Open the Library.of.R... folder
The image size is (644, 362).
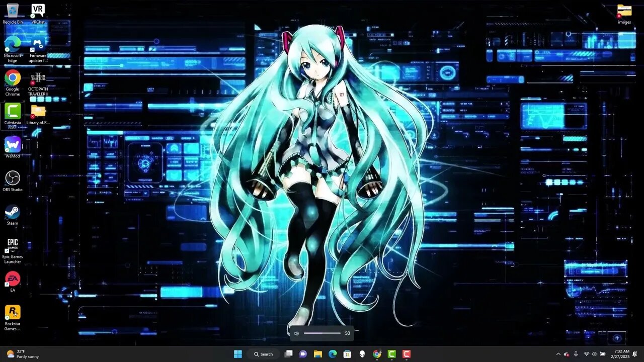click(x=38, y=115)
